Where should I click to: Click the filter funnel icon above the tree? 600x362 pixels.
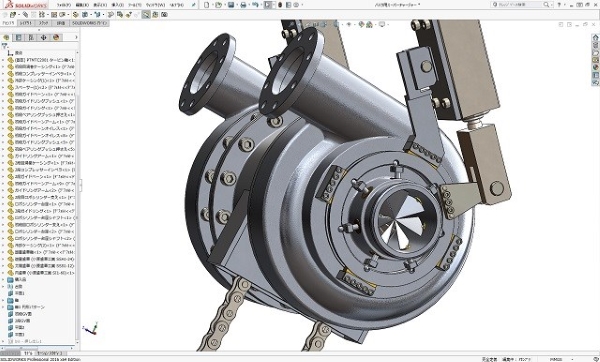coord(5,46)
